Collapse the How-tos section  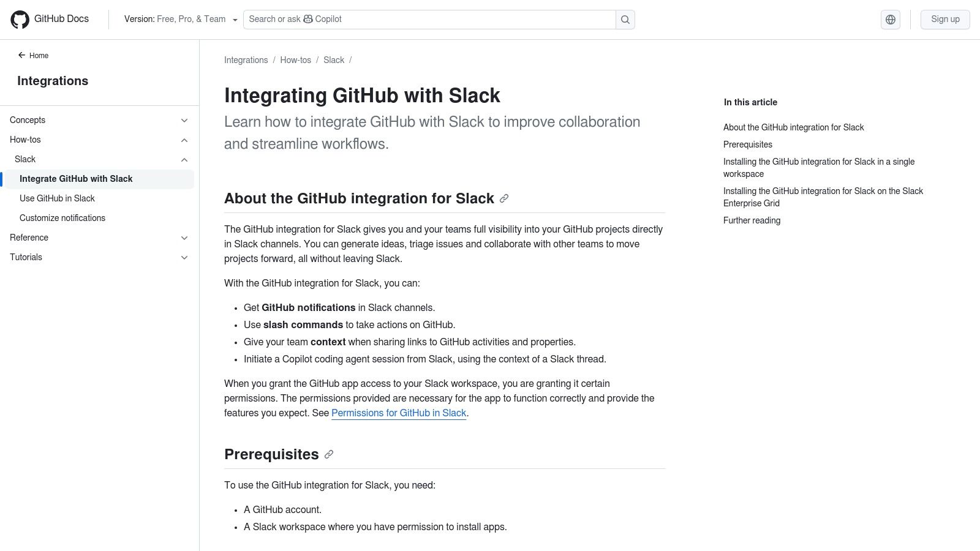pyautogui.click(x=184, y=140)
